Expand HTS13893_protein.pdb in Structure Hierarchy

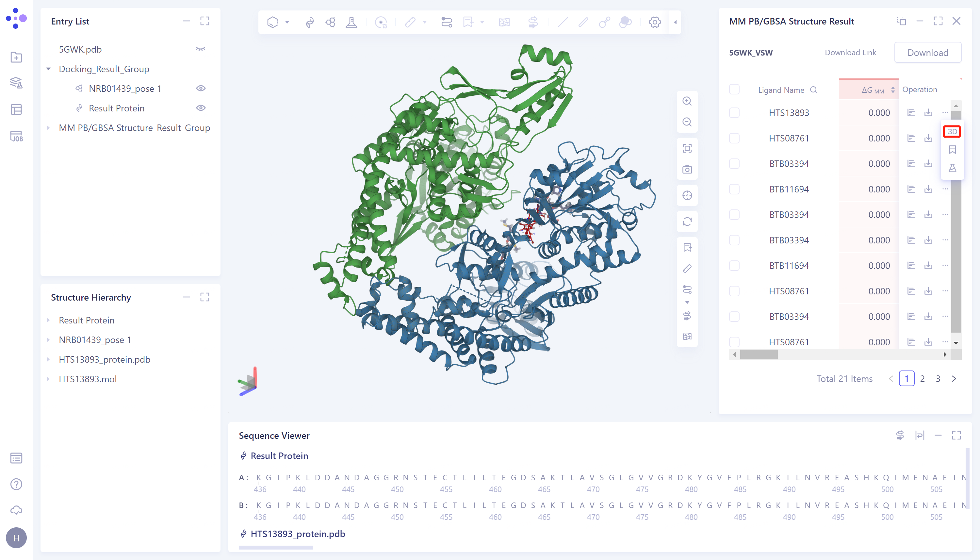coord(48,359)
